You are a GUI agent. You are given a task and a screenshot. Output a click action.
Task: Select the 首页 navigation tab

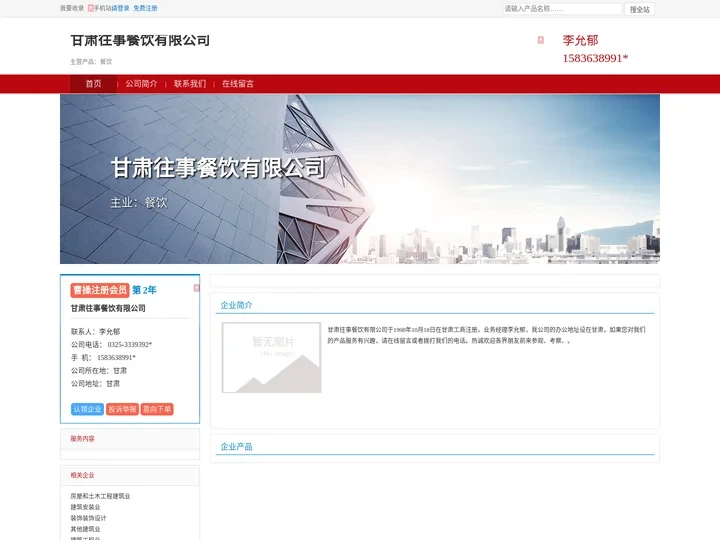pos(93,84)
